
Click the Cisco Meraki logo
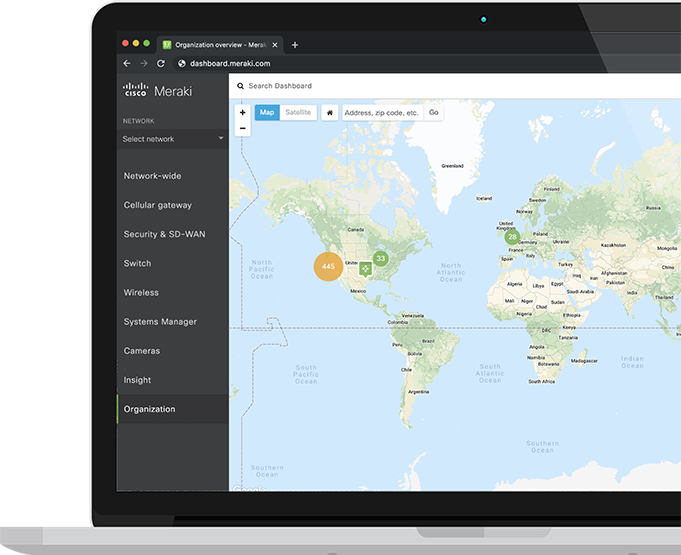pyautogui.click(x=157, y=90)
